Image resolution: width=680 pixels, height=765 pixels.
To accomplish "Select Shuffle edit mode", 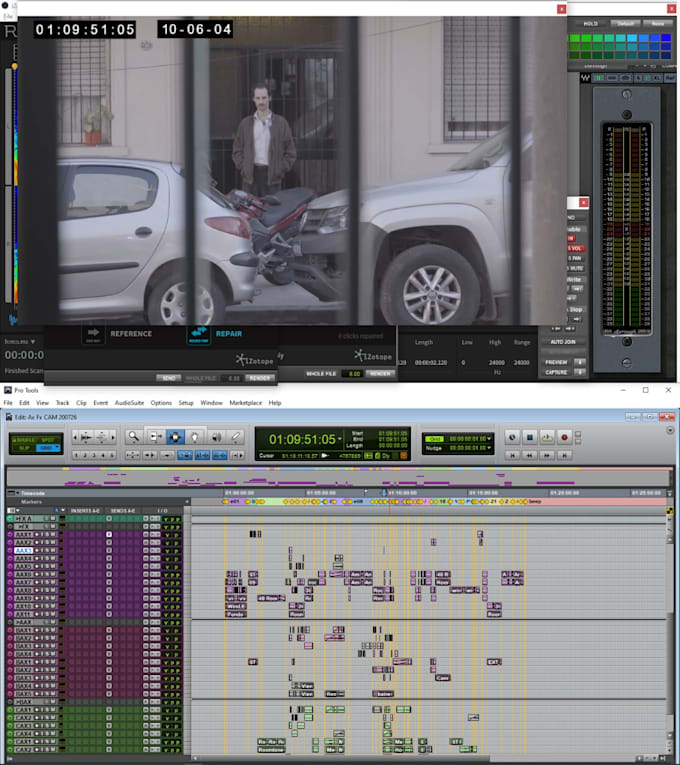I will click(x=24, y=440).
